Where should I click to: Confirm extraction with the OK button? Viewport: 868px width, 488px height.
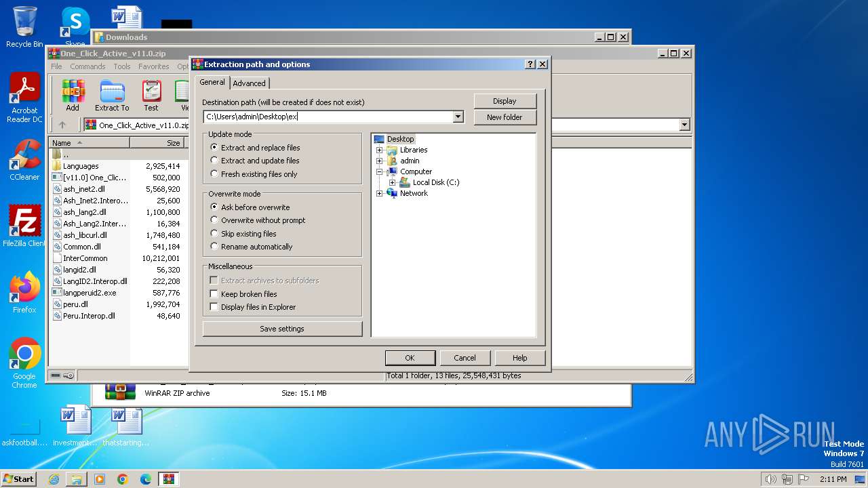[410, 358]
